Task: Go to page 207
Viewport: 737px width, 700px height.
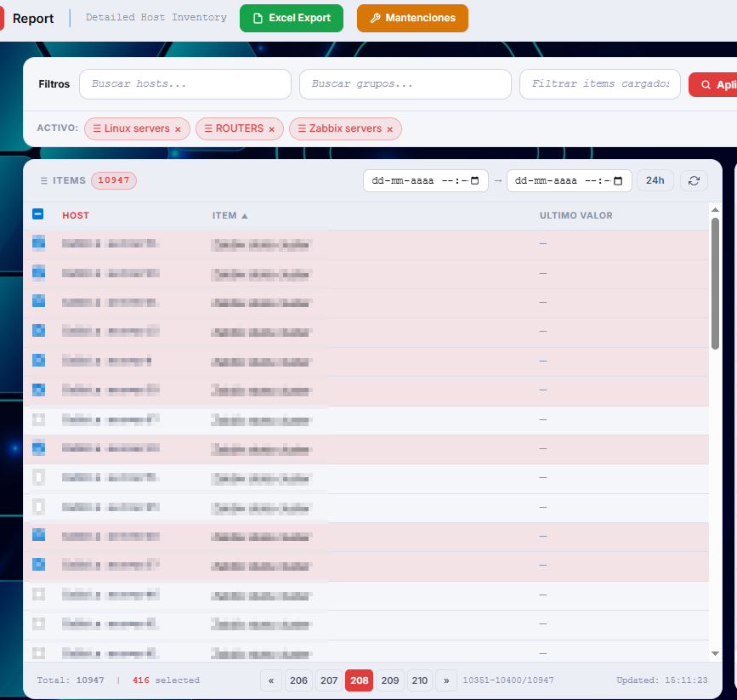Action: (329, 680)
